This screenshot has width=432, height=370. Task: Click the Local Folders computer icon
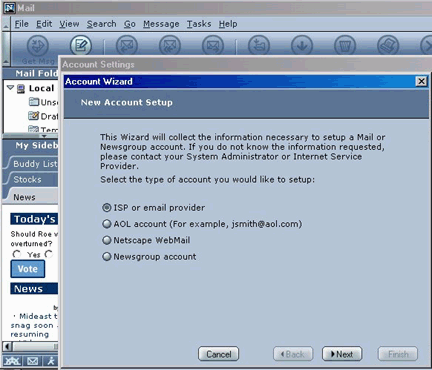[21, 89]
